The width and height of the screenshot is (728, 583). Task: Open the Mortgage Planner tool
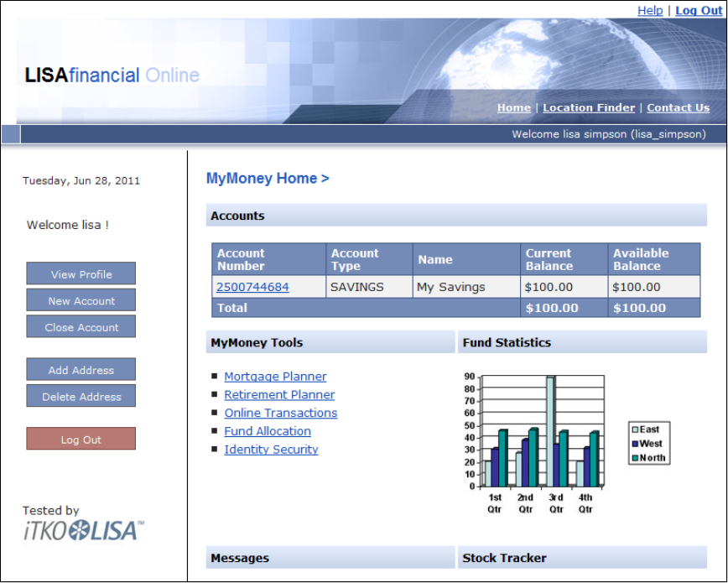point(275,377)
